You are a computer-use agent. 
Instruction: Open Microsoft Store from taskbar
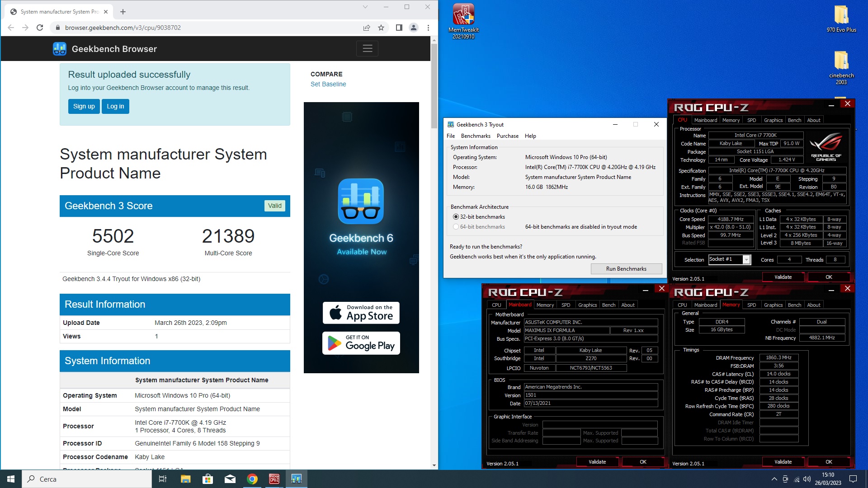[208, 479]
